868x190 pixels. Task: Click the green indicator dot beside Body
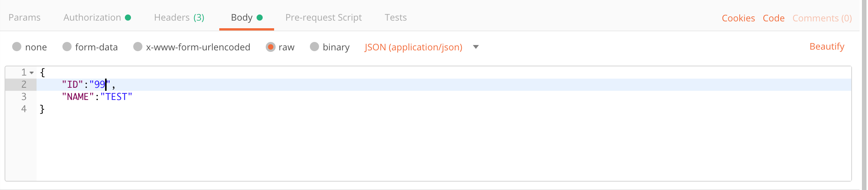pos(260,18)
